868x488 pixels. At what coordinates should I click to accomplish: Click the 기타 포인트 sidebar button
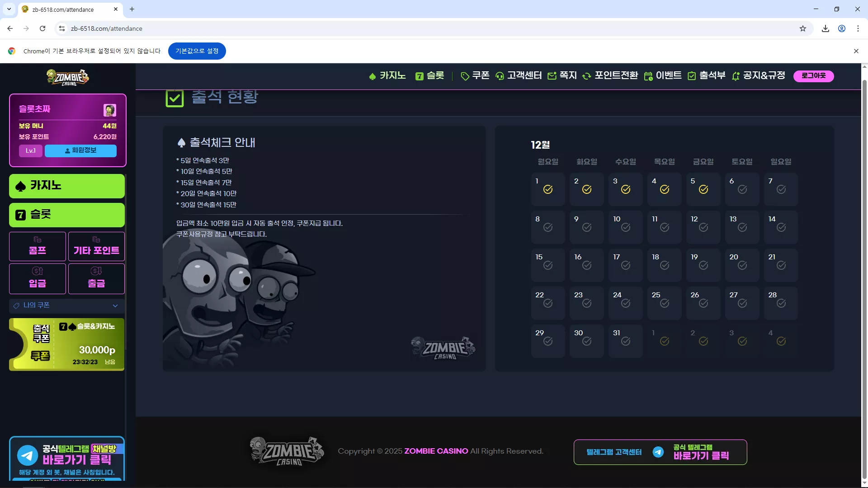click(96, 246)
